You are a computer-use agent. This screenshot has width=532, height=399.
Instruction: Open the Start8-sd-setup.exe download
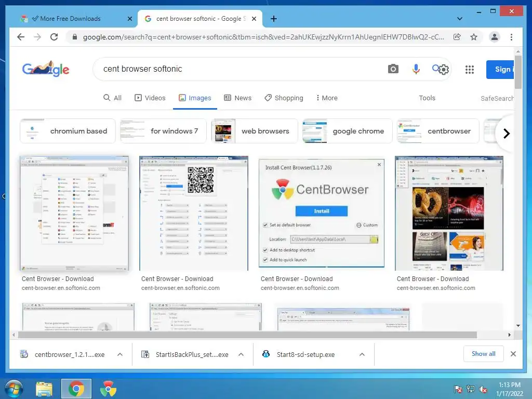[x=305, y=354]
